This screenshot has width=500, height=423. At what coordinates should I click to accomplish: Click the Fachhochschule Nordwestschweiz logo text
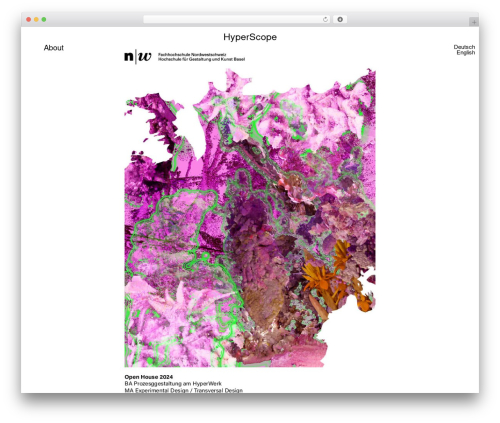(192, 54)
